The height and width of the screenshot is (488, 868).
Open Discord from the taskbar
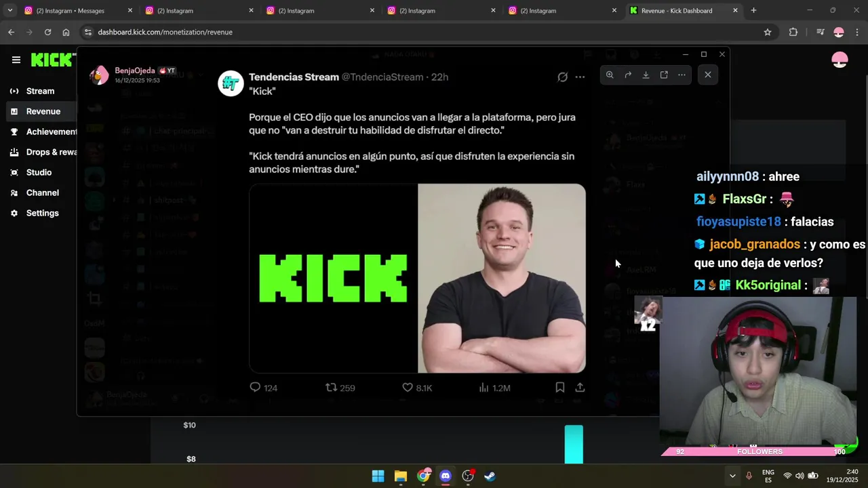coord(446,476)
